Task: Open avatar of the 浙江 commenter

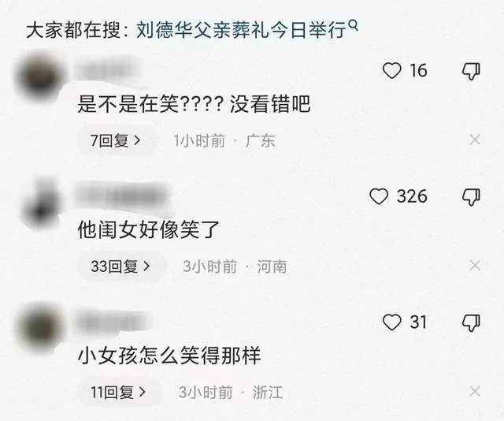Action: 41,328
